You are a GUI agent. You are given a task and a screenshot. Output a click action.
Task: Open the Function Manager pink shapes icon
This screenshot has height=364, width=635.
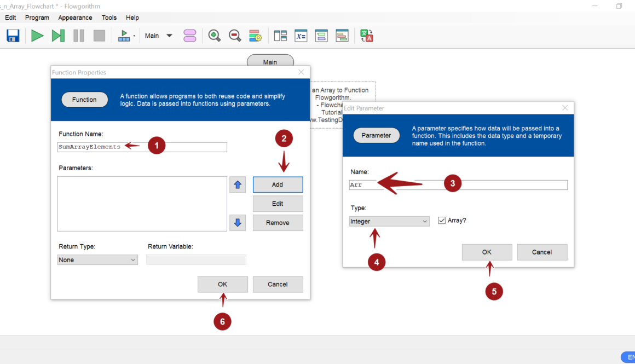click(190, 36)
